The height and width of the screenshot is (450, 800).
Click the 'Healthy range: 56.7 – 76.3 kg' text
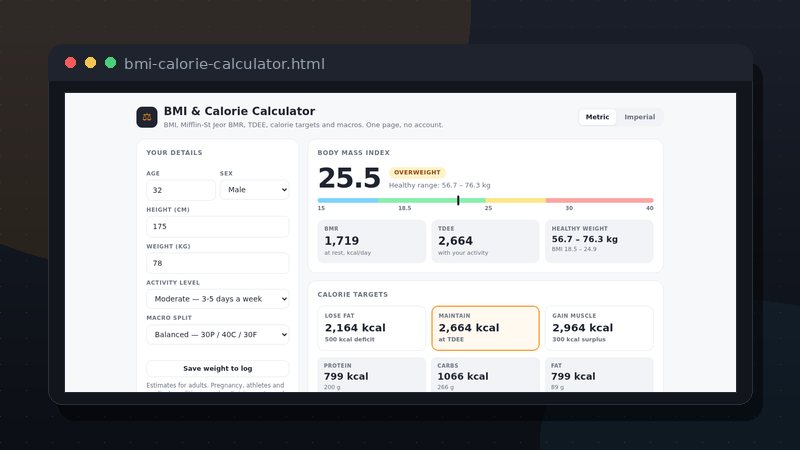(x=439, y=185)
